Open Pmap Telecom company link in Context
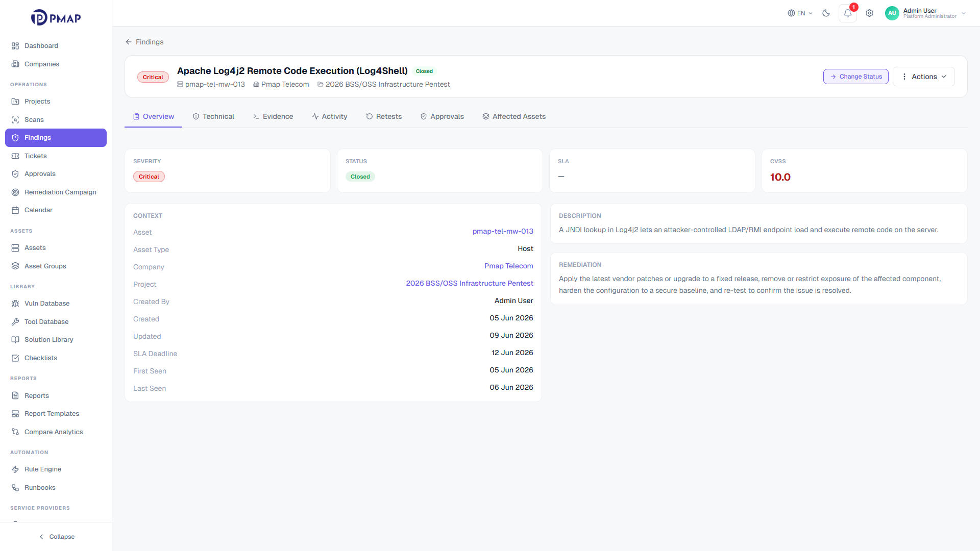980x551 pixels. click(509, 266)
